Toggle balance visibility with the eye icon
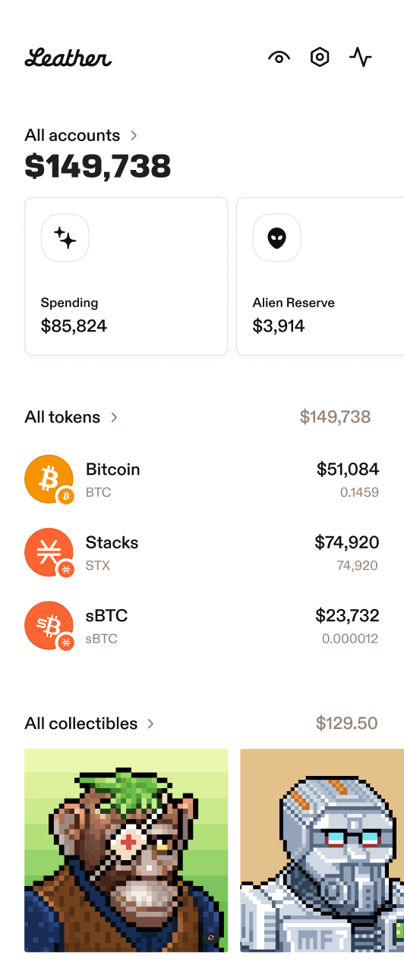Viewport: 404px width, 980px height. coord(279,58)
